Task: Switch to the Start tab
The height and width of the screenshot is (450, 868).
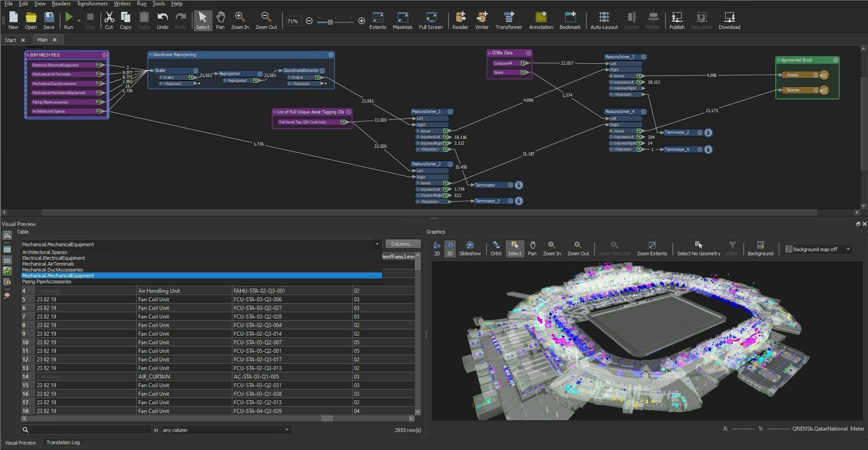Action: [10, 40]
